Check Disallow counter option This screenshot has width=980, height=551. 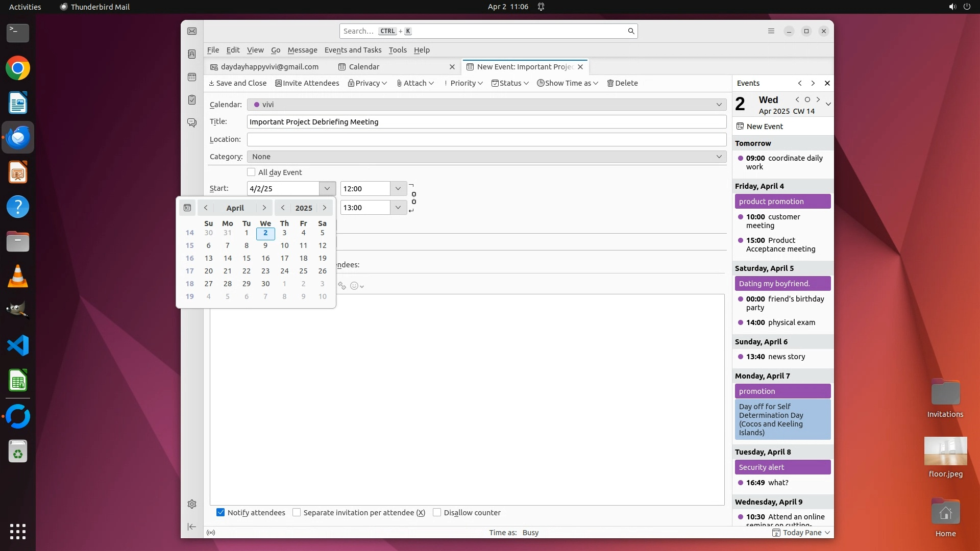pyautogui.click(x=437, y=512)
